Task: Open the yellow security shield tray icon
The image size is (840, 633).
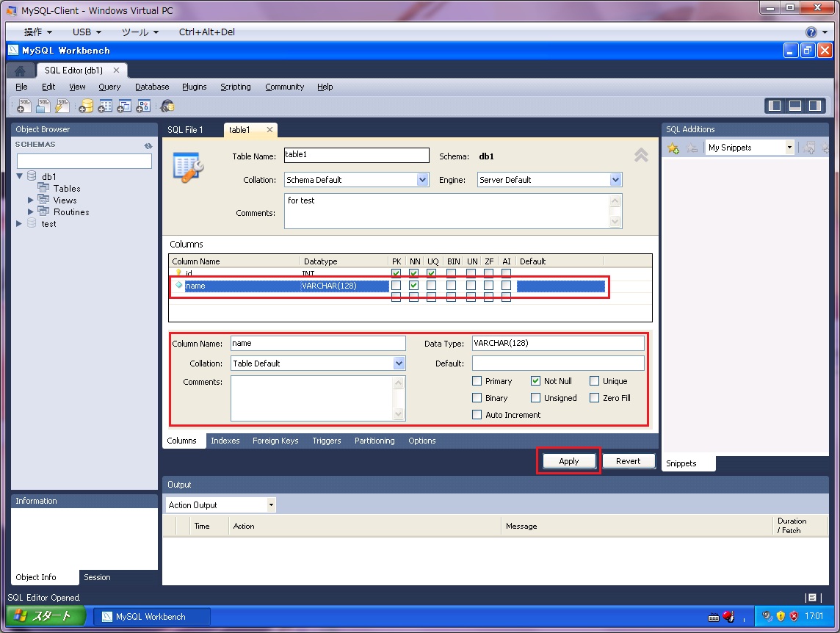Action: tap(781, 616)
